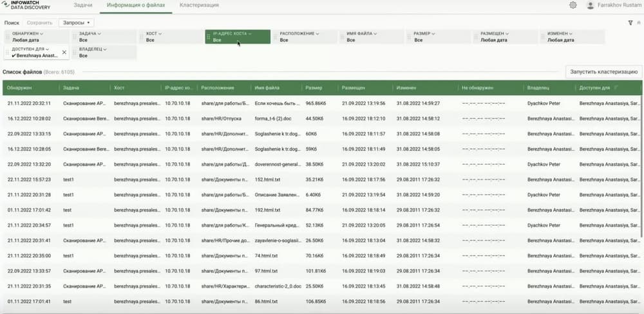Viewport: 644px width, 314px height.
Task: Select the file 74.html.txt
Action: (266, 255)
